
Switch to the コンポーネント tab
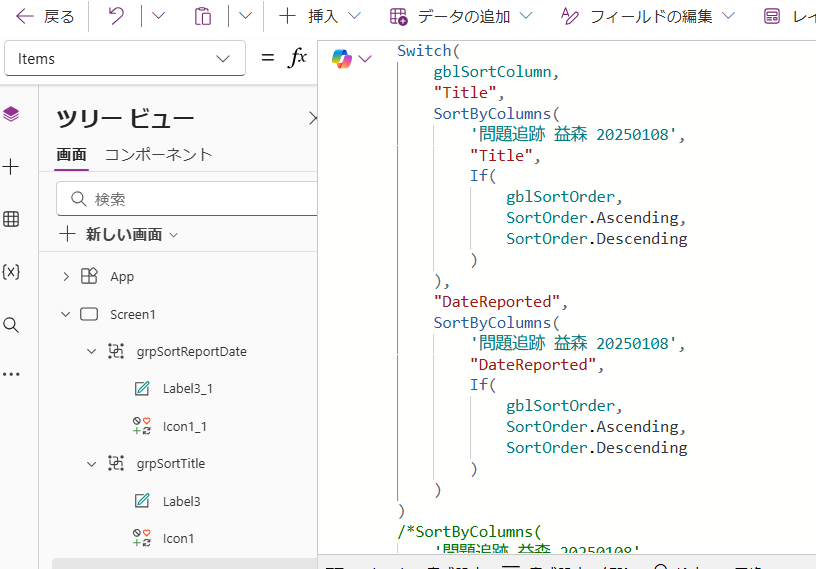coord(159,155)
